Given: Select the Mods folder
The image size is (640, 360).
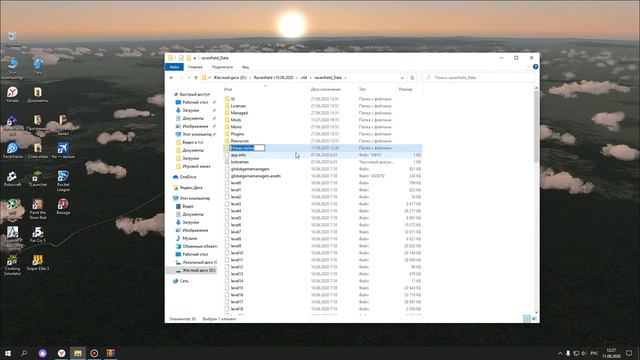Looking at the screenshot, I should pyautogui.click(x=236, y=120).
